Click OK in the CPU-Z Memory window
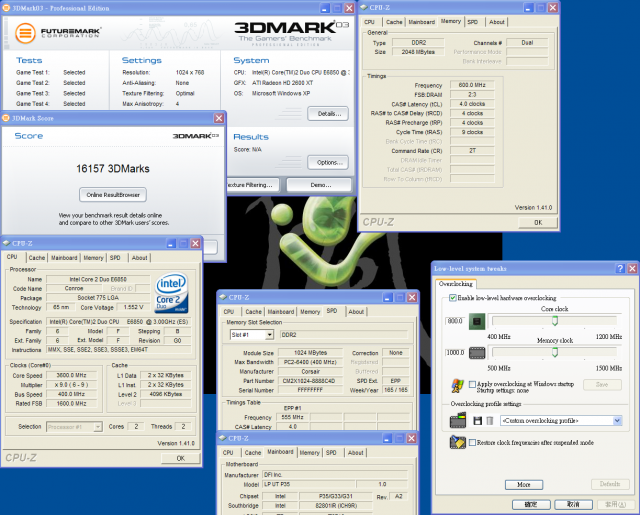This screenshot has width=640, height=515. [538, 222]
